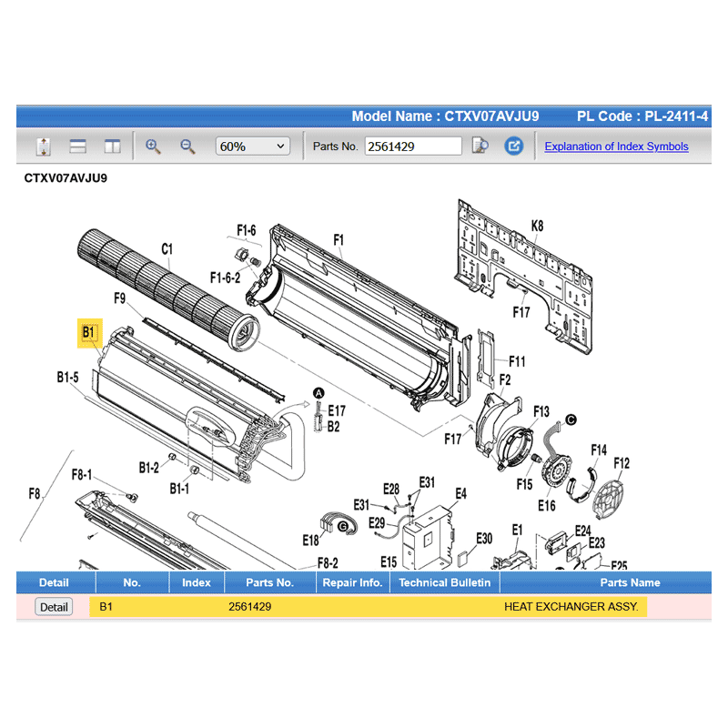Click the Repair Info. column header
This screenshot has width=728, height=728.
(352, 582)
